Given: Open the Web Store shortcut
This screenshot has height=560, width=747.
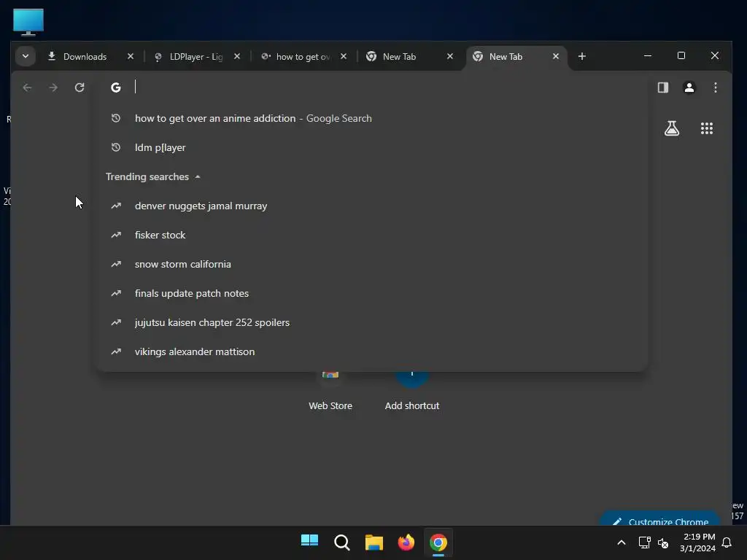Looking at the screenshot, I should point(330,391).
